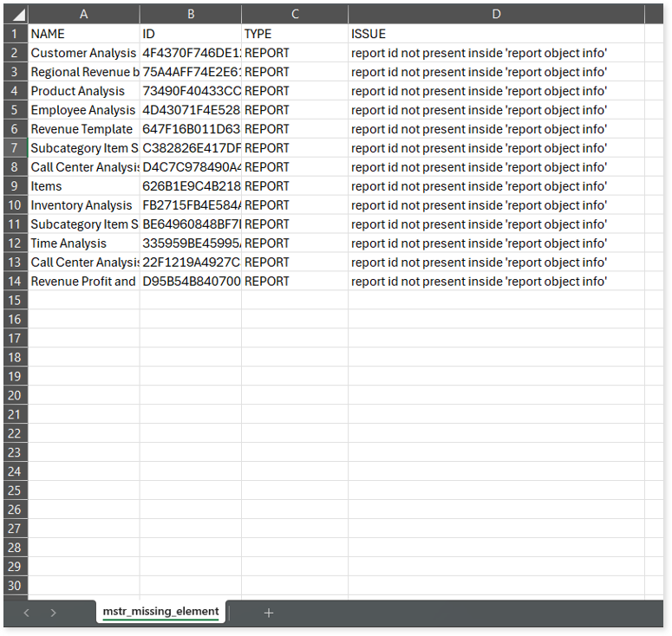Select column D header
This screenshot has height=636, width=672.
(496, 15)
